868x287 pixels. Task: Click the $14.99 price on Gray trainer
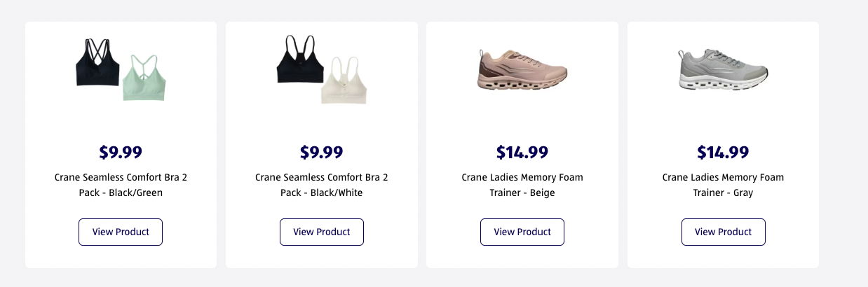724,152
